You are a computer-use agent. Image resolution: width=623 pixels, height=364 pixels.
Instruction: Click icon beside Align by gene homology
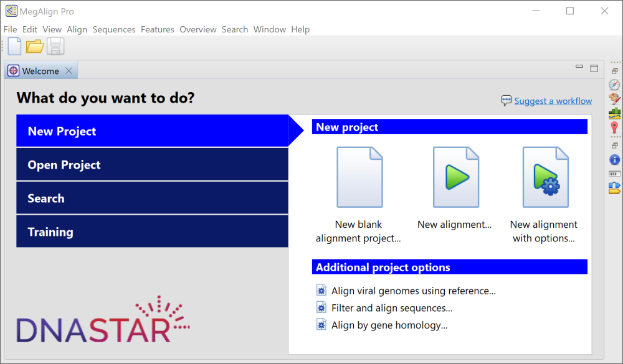pyautogui.click(x=321, y=324)
